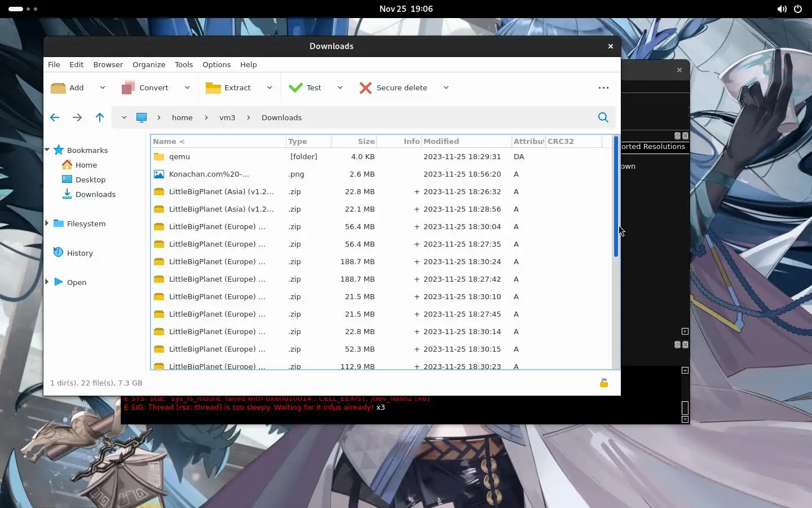Image resolution: width=812 pixels, height=508 pixels.
Task: Click the vm3 breadcrumb segment
Action: point(227,117)
